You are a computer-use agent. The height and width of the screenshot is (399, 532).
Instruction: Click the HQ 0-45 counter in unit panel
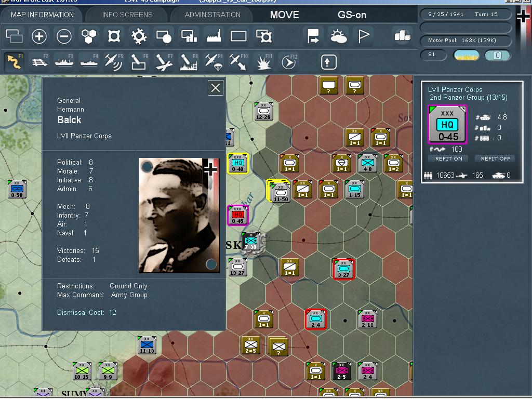point(447,124)
